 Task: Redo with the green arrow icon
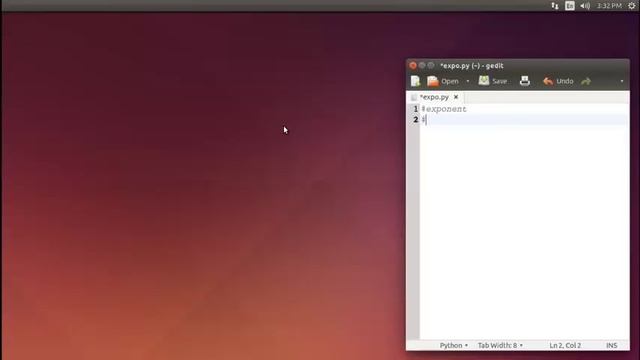pos(586,81)
